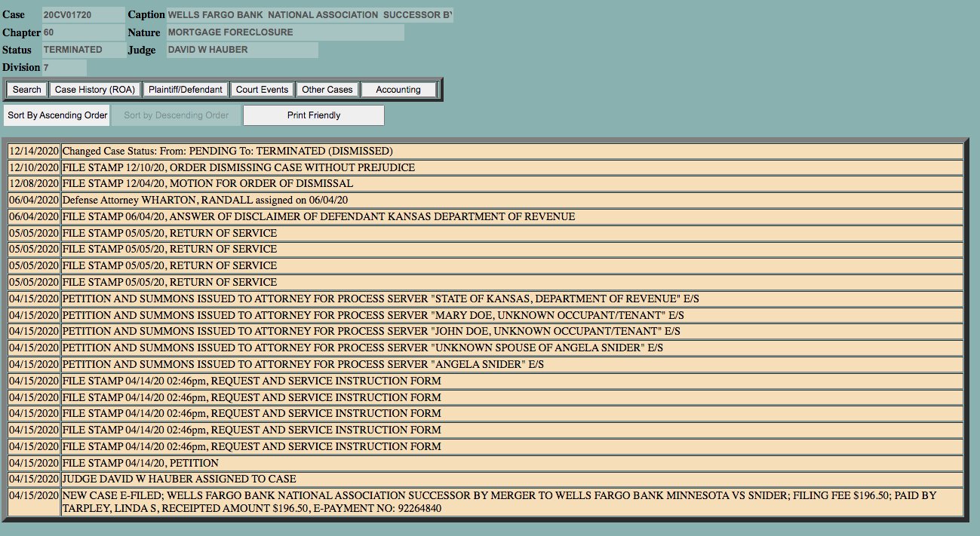The image size is (980, 536).
Task: Select the Case number field 20CV01720
Action: 83,15
